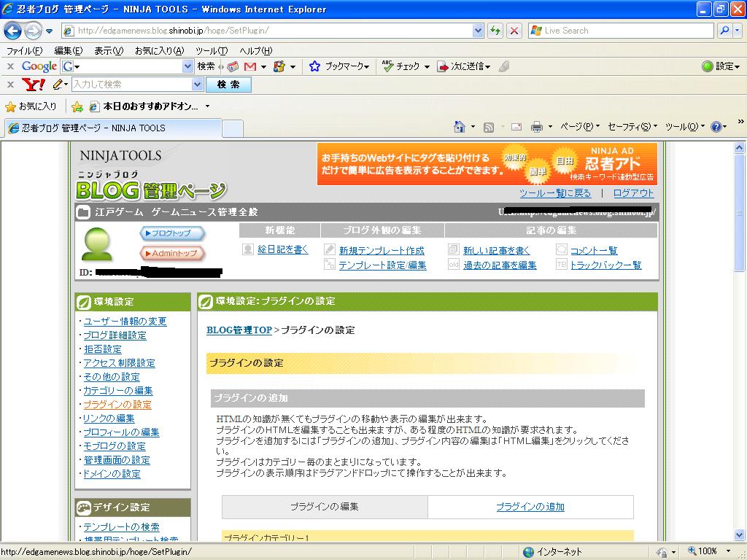Open the テンプレート設定/編集 link
747x560 pixels.
click(382, 265)
